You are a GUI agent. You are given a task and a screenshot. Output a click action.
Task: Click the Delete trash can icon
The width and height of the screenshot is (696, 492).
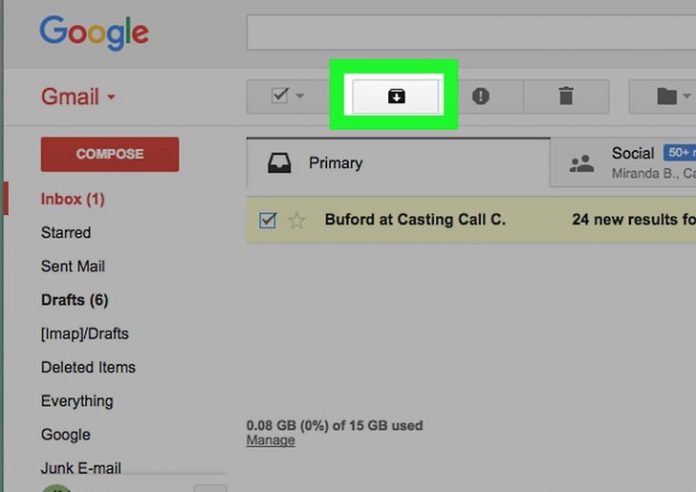(565, 96)
